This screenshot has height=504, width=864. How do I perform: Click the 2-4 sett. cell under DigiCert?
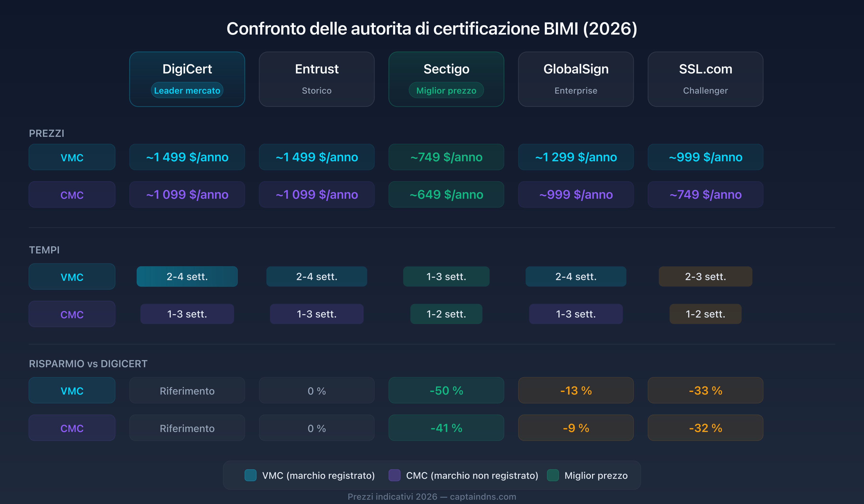187,276
